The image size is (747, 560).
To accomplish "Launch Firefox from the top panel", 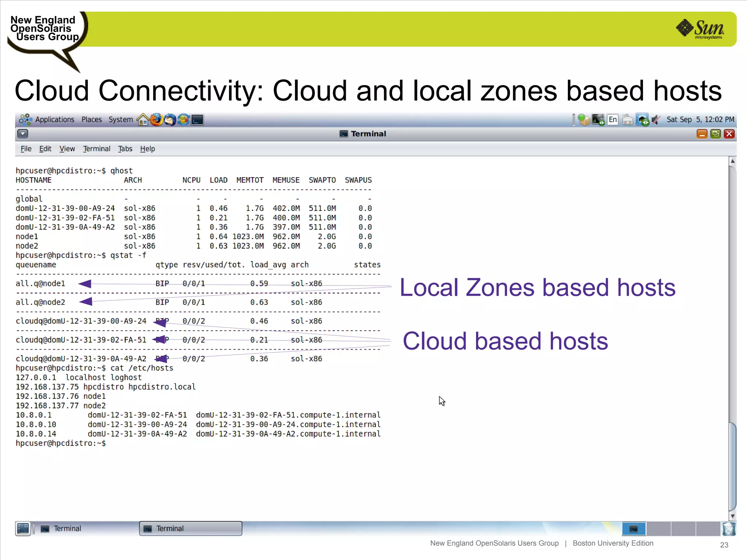I will [x=156, y=120].
